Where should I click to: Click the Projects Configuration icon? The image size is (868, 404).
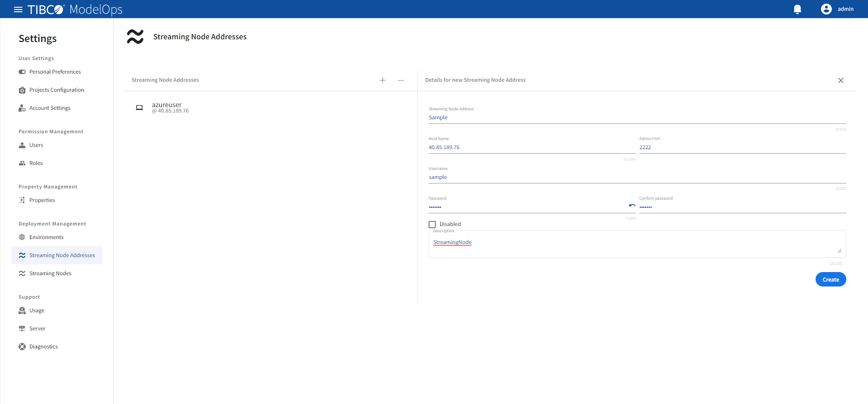(22, 90)
